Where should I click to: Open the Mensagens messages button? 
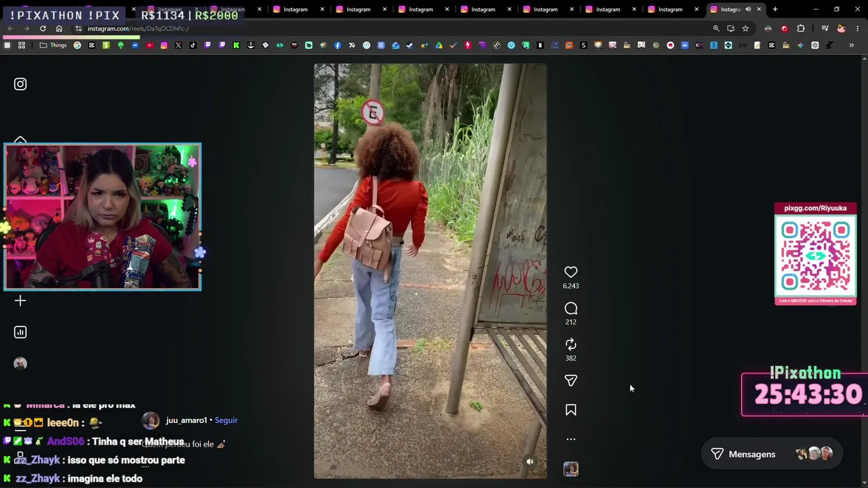click(772, 454)
